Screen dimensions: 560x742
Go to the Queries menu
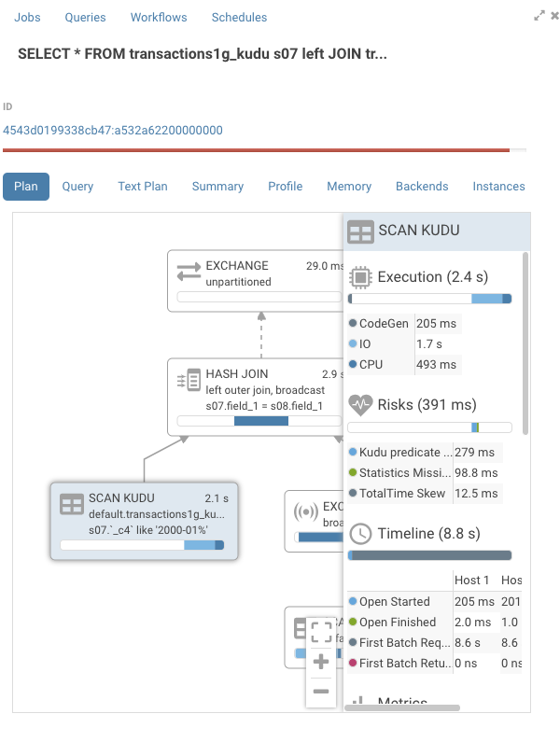point(85,18)
